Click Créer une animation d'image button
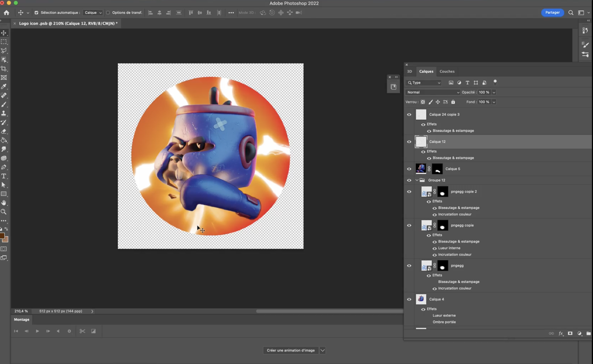The width and height of the screenshot is (593, 364). [x=291, y=350]
